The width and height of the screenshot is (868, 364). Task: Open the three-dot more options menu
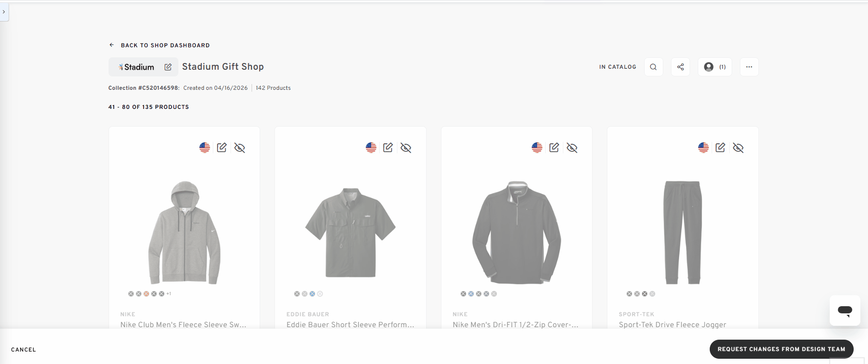pos(749,67)
